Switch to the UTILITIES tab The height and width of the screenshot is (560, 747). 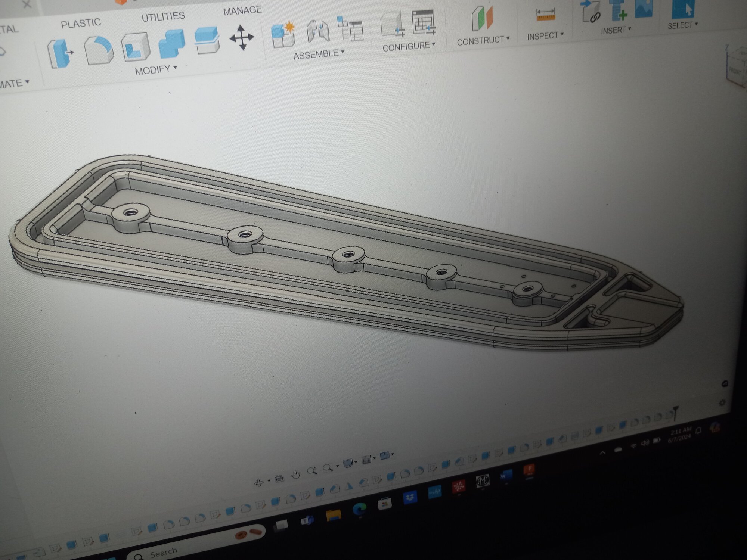pos(163,16)
